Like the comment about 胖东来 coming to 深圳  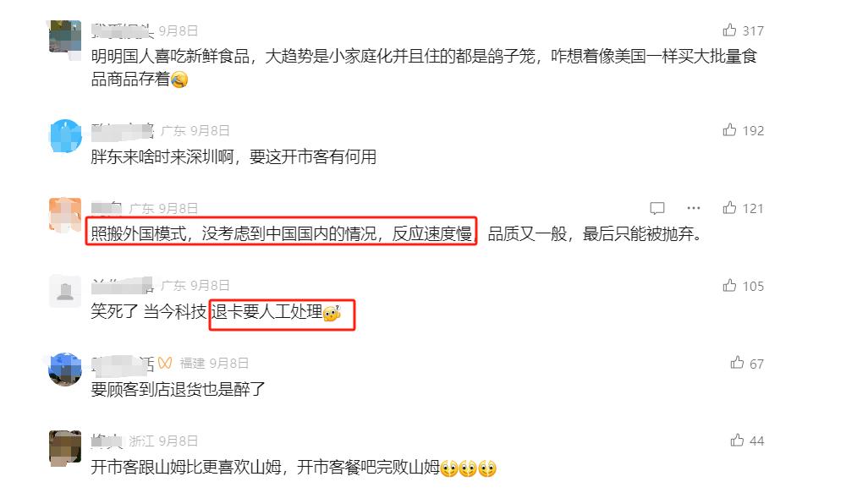coord(729,129)
